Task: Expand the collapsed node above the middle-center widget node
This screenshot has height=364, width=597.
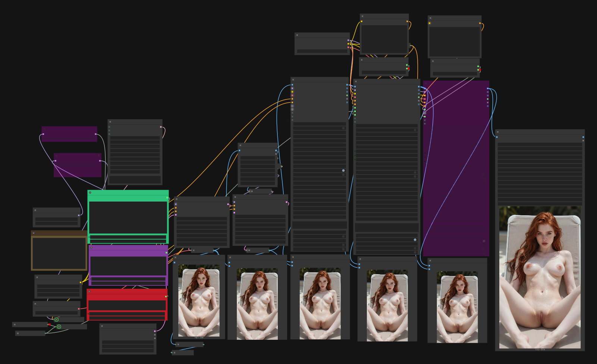Action: [261, 192]
